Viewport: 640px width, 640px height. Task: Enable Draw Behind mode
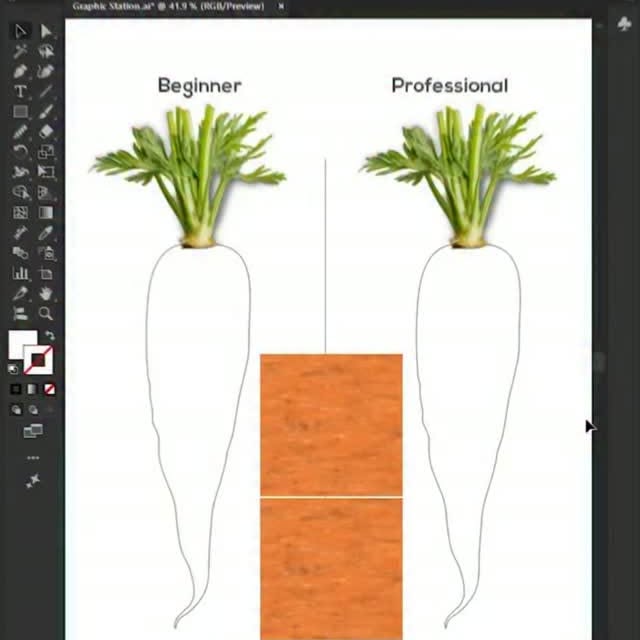pyautogui.click(x=33, y=409)
